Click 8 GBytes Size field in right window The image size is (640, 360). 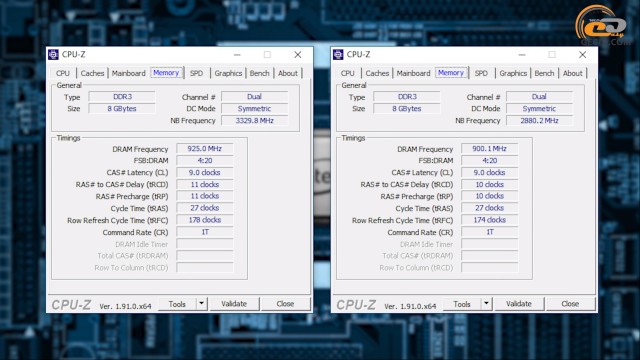[x=407, y=109]
